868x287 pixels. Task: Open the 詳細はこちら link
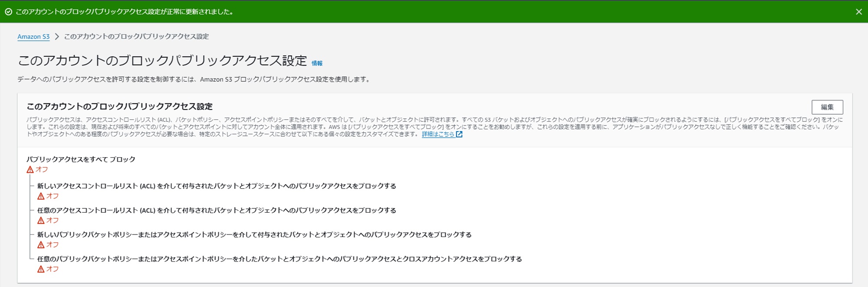pyautogui.click(x=438, y=134)
